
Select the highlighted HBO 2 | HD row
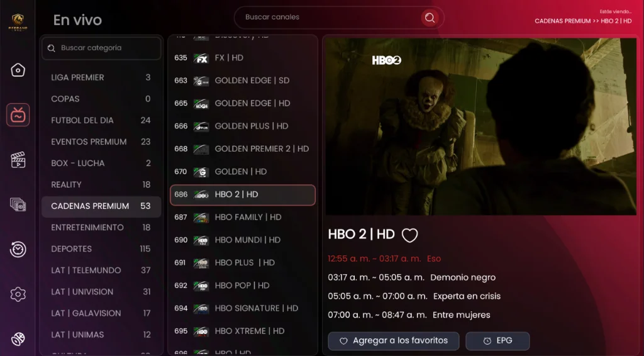click(x=243, y=194)
